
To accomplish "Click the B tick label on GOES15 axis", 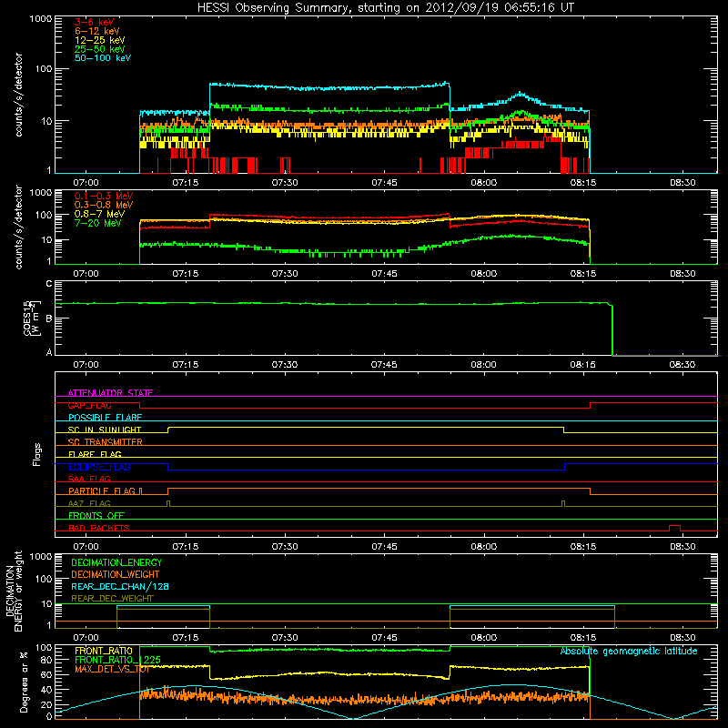I will [49, 318].
